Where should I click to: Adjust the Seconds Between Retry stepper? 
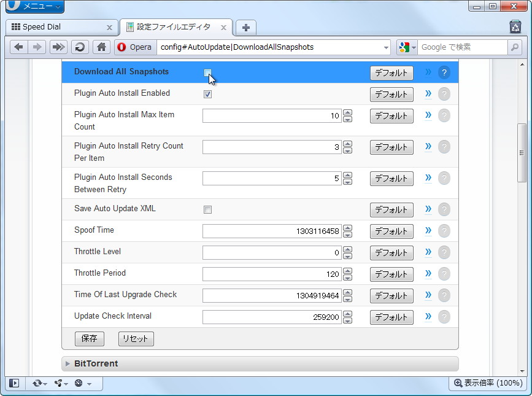click(347, 178)
